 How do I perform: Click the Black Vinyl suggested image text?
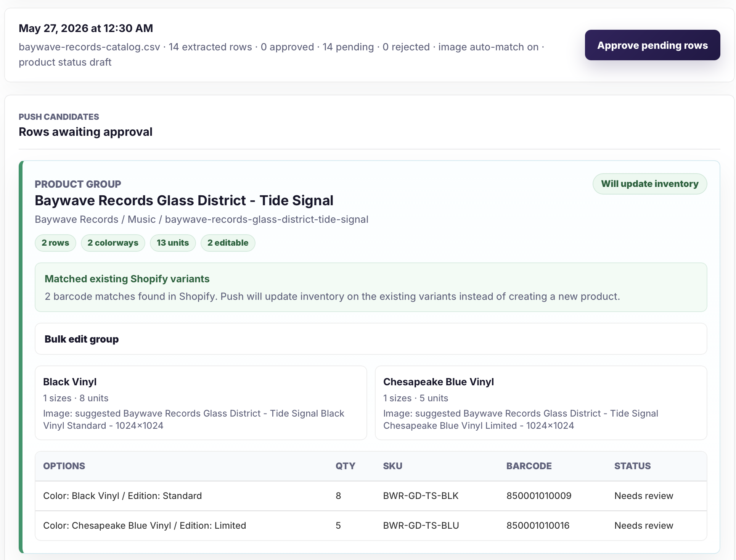pyautogui.click(x=194, y=420)
